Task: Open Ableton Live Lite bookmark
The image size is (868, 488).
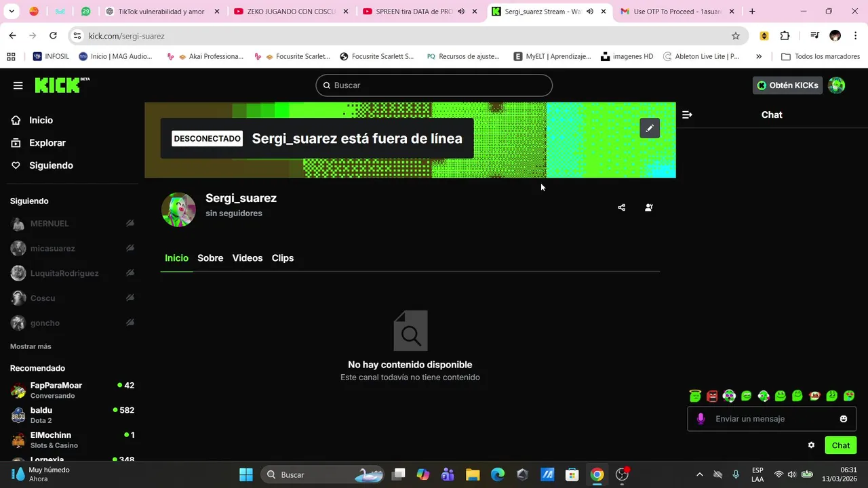Action: point(701,56)
